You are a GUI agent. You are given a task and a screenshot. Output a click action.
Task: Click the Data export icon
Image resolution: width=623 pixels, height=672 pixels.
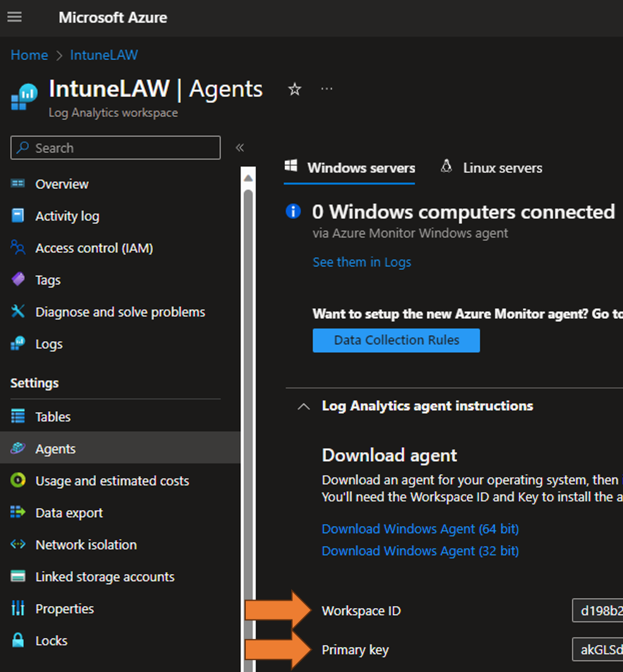coord(19,512)
